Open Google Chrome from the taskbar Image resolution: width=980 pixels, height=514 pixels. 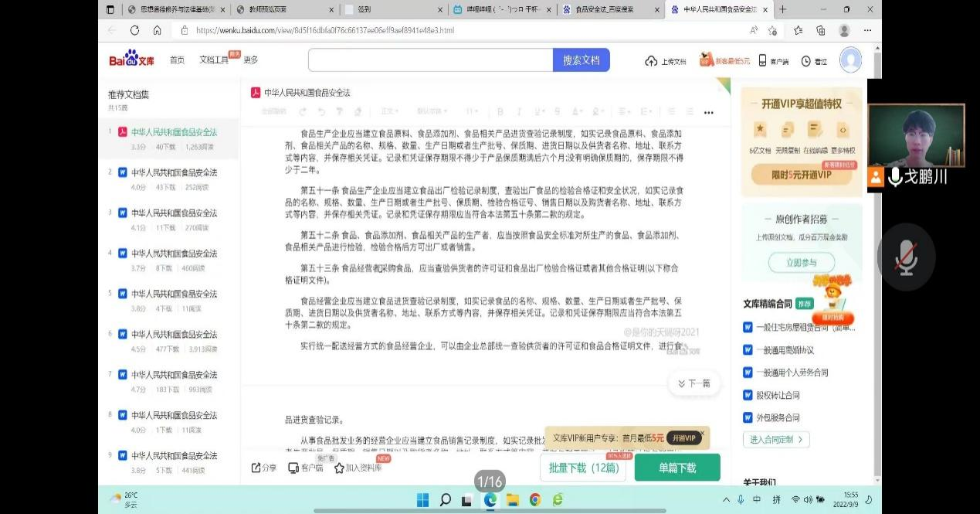(535, 500)
